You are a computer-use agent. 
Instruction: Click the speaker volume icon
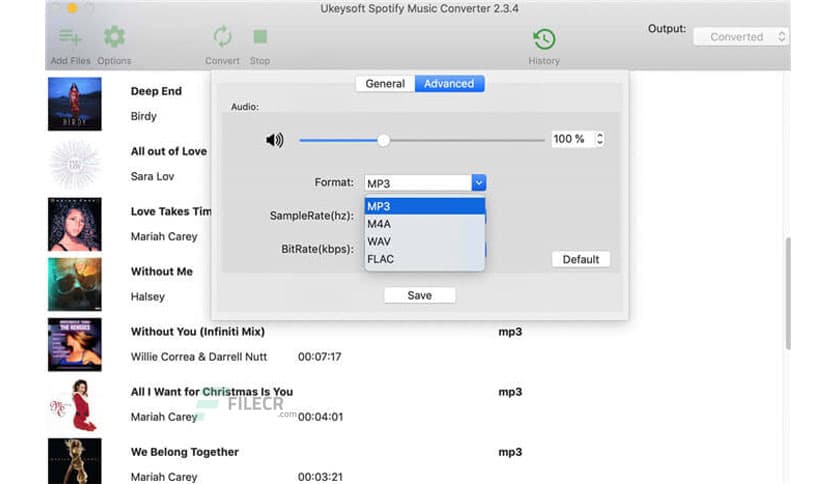click(275, 140)
